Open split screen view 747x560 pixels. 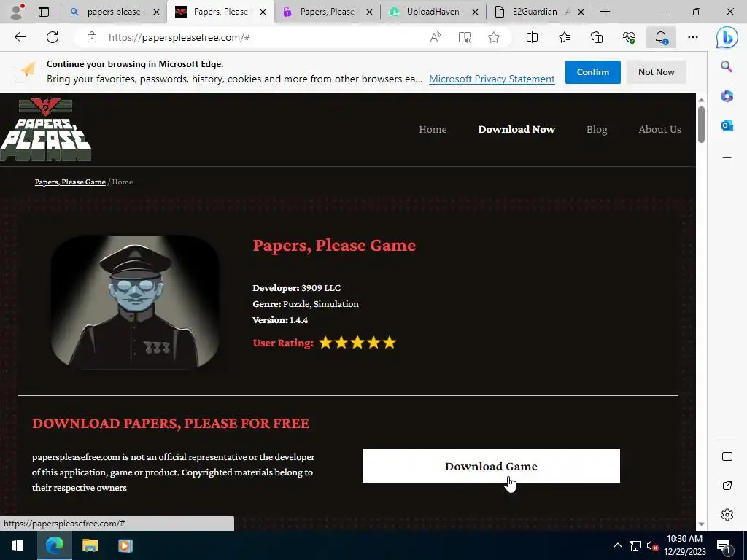(x=532, y=37)
